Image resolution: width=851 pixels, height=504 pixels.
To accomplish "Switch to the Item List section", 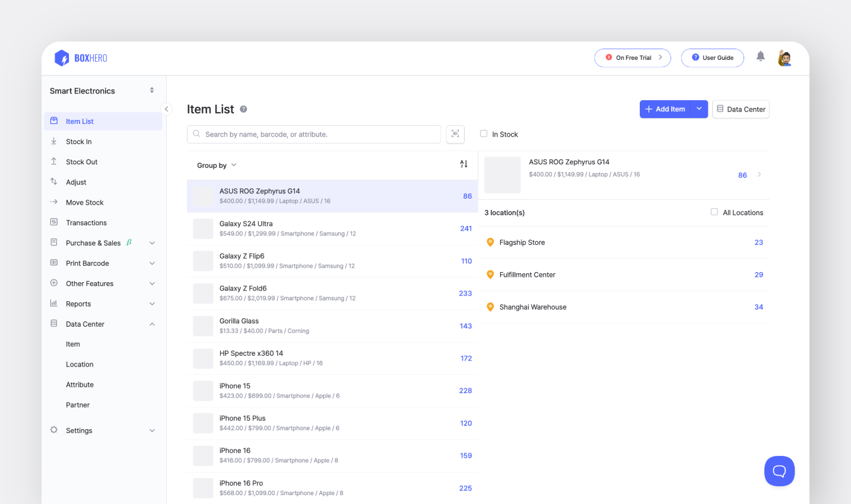I will coord(79,121).
